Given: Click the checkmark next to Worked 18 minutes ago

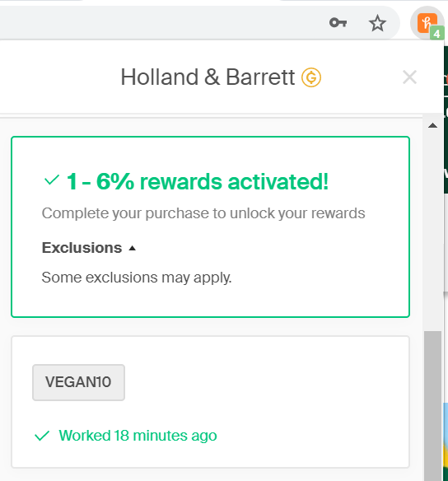Looking at the screenshot, I should click(x=42, y=436).
